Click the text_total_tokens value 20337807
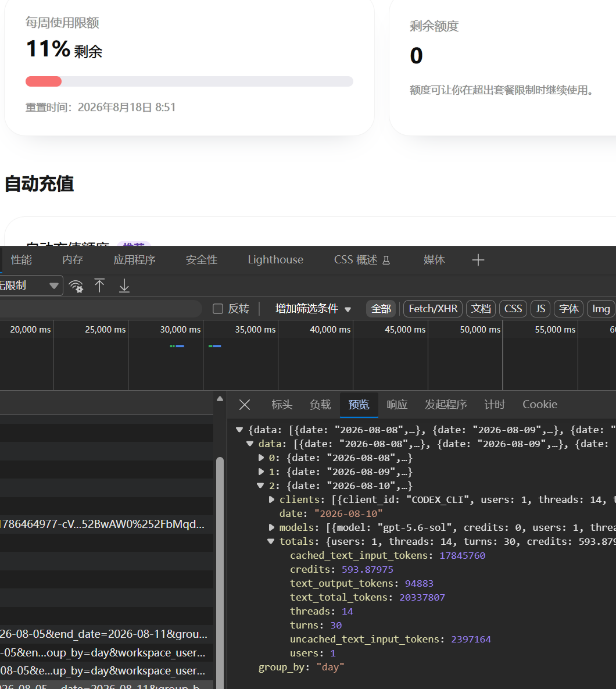The height and width of the screenshot is (689, 616). pyautogui.click(x=422, y=598)
